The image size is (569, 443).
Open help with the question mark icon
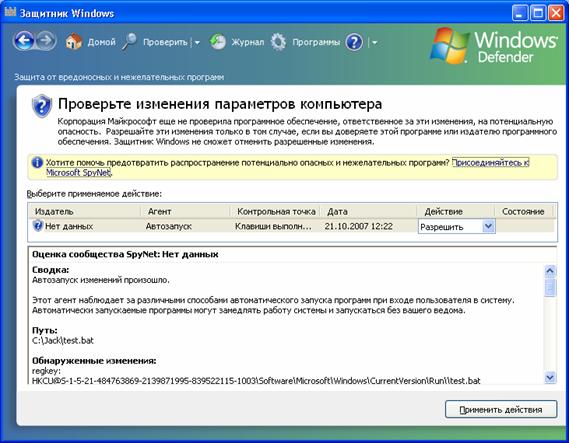(x=354, y=42)
